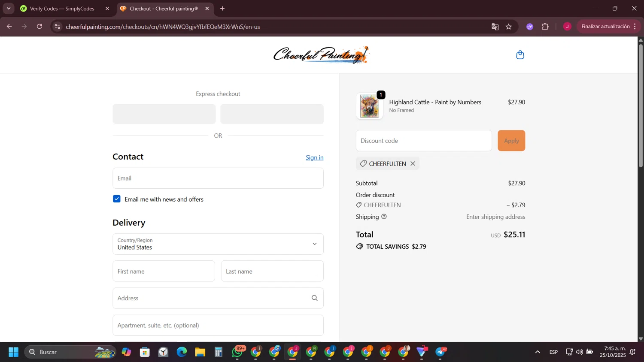This screenshot has width=644, height=362.
Task: Open the Country/Region dropdown
Action: 218,244
